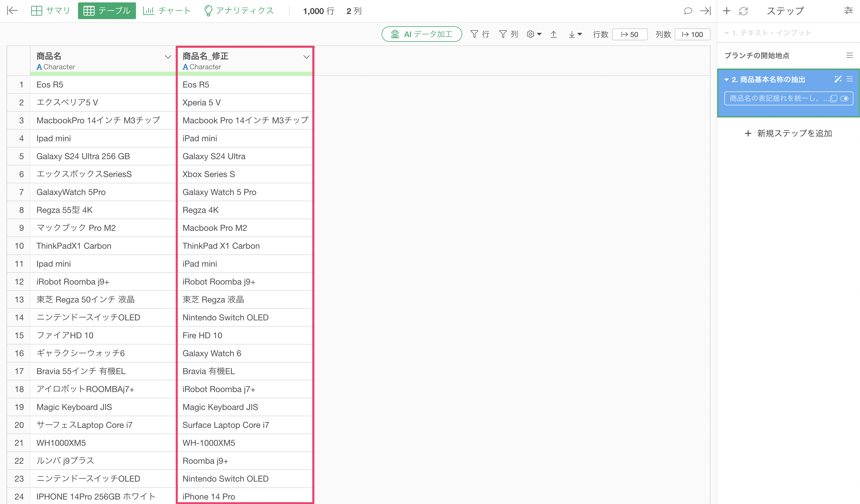Open the hamburger menu for ブランチの開始地点

click(x=850, y=55)
